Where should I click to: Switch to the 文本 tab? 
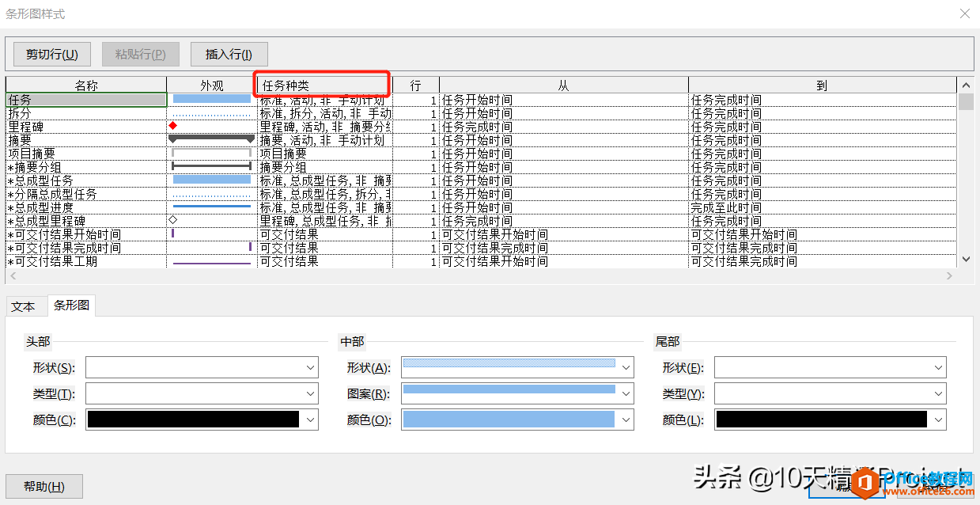pyautogui.click(x=24, y=306)
